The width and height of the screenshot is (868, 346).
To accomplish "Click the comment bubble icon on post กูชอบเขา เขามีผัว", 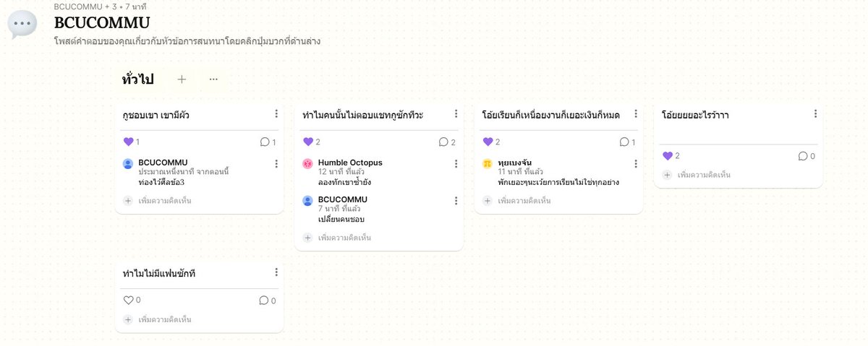I will [x=265, y=142].
